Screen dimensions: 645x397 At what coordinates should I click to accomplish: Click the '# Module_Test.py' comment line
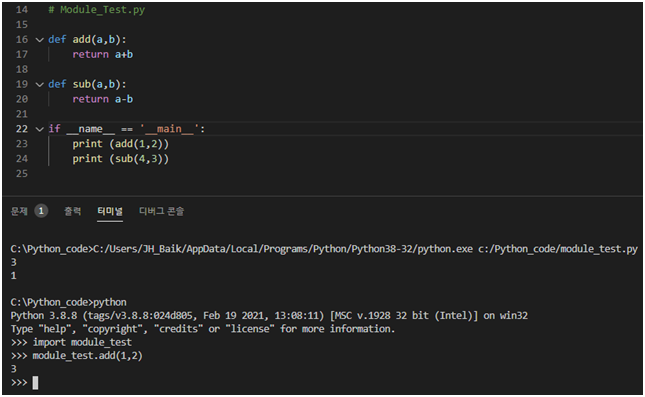97,9
